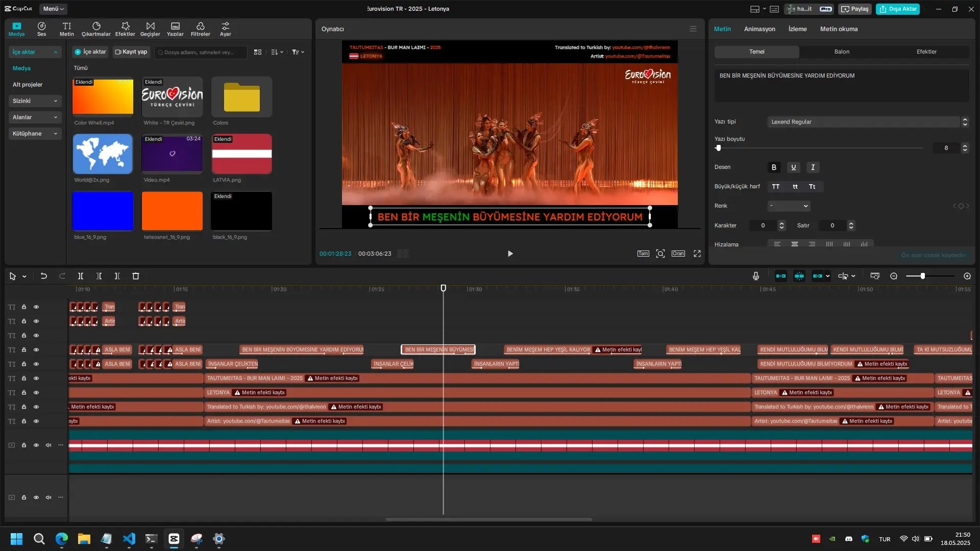Viewport: 980px width, 551px height.
Task: Delete the selected clip with trash icon
Action: (x=136, y=276)
